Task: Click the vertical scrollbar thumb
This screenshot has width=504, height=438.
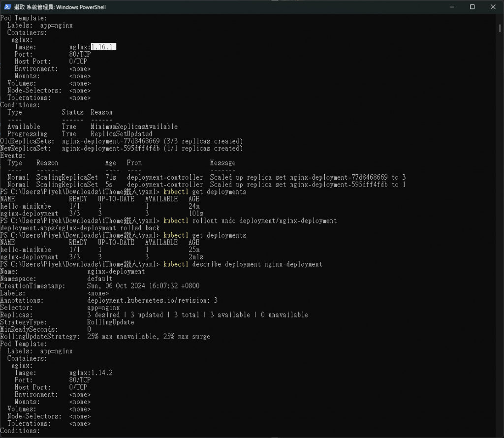Action: point(500,28)
